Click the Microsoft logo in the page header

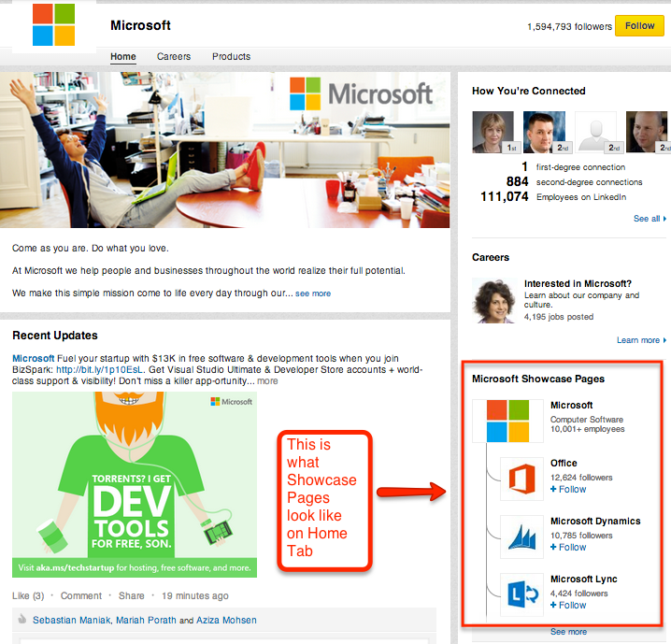click(54, 25)
